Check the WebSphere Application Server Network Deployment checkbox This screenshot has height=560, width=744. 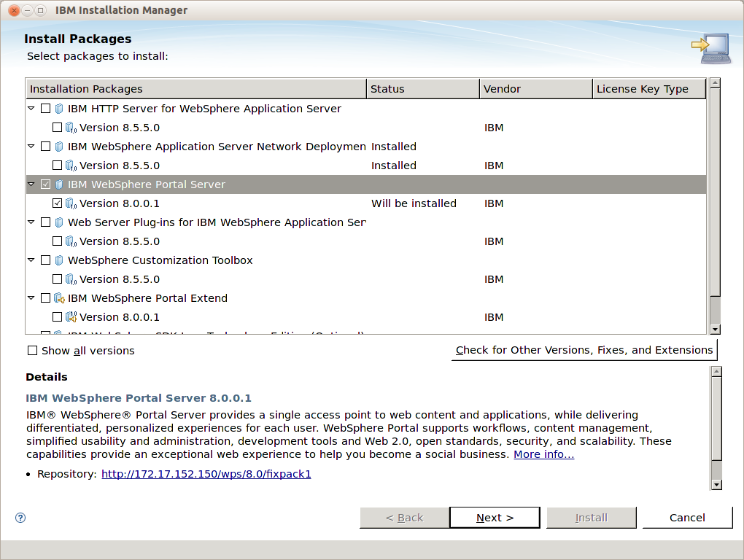point(45,147)
